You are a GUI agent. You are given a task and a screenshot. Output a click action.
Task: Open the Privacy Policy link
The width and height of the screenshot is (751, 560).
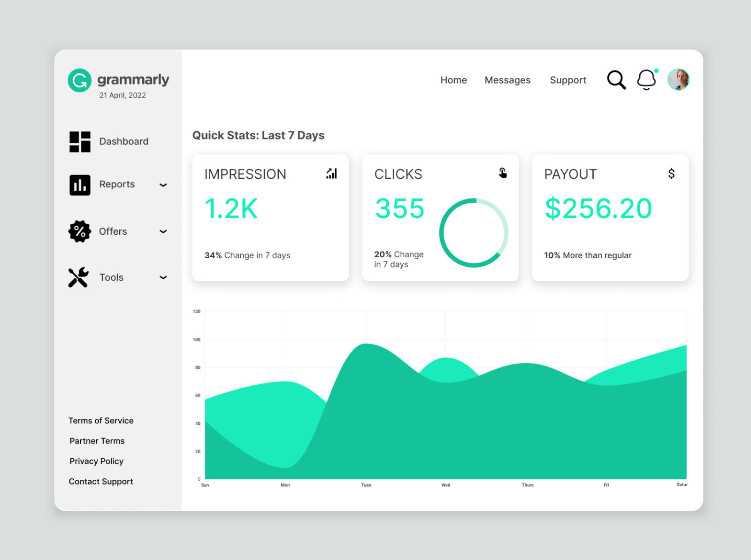[x=96, y=461]
